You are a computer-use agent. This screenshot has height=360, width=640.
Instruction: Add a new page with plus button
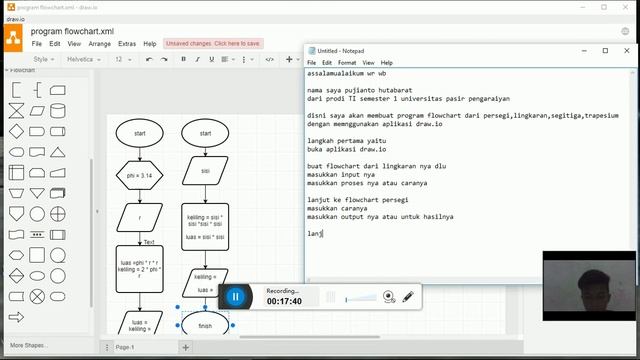click(186, 348)
